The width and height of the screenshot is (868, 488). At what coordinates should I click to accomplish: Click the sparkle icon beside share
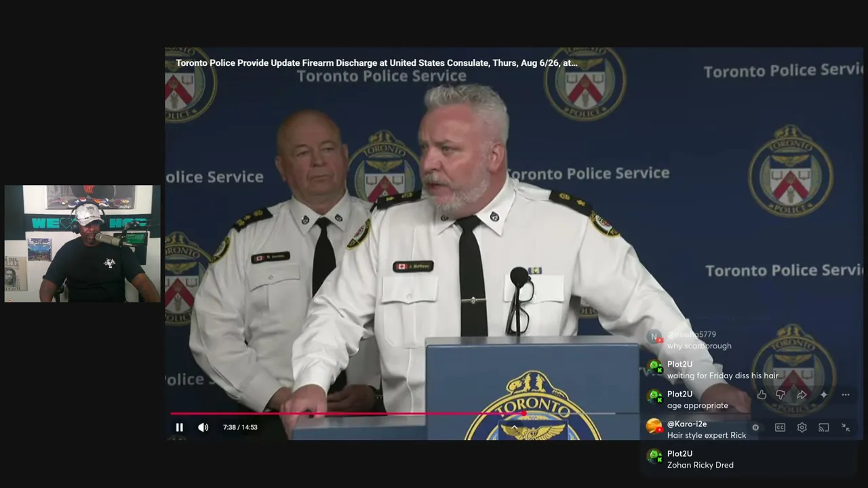[x=823, y=394]
